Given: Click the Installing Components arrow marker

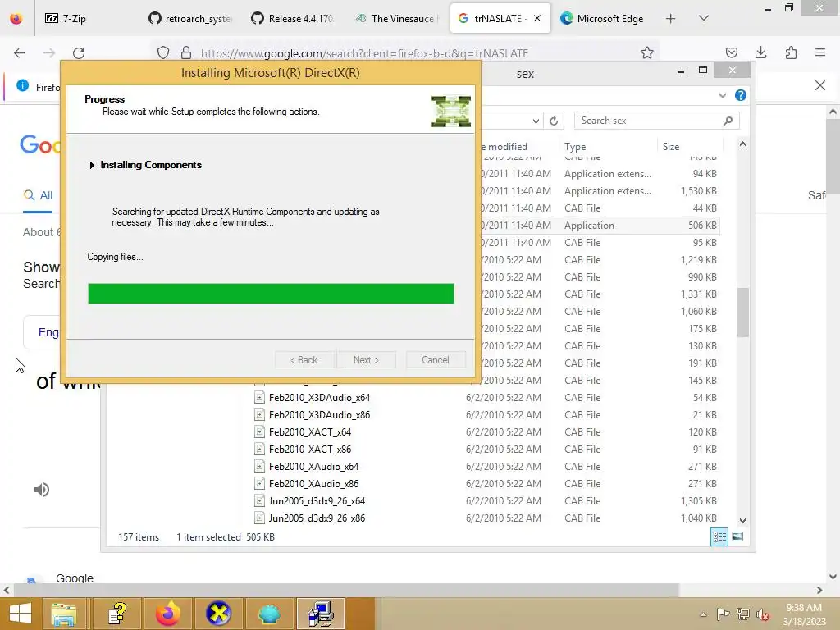Looking at the screenshot, I should pos(92,165).
